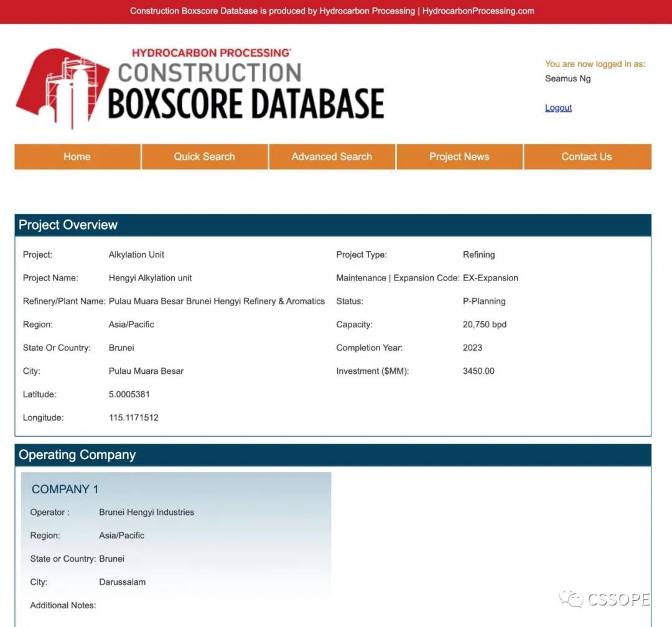This screenshot has height=627, width=672.
Task: Click the HydrocarbonProcessing.com text in the red banner
Action: pos(478,11)
